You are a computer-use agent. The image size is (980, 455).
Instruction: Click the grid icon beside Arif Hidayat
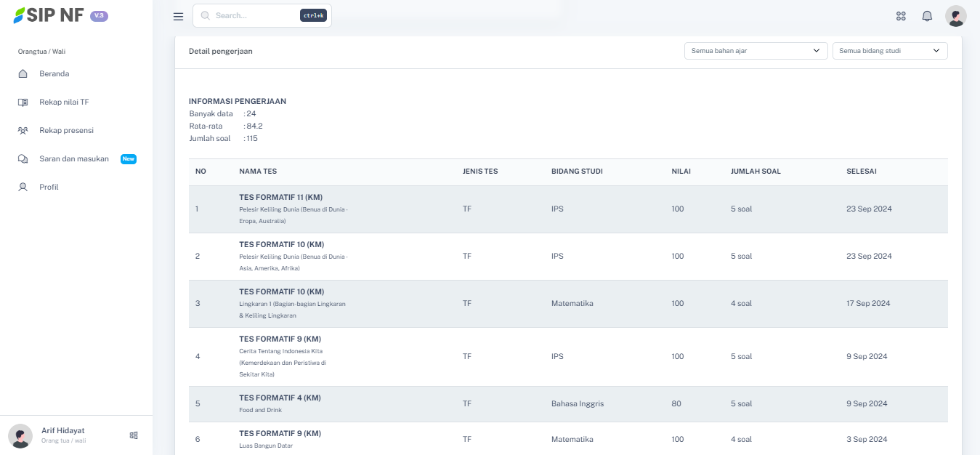point(134,435)
